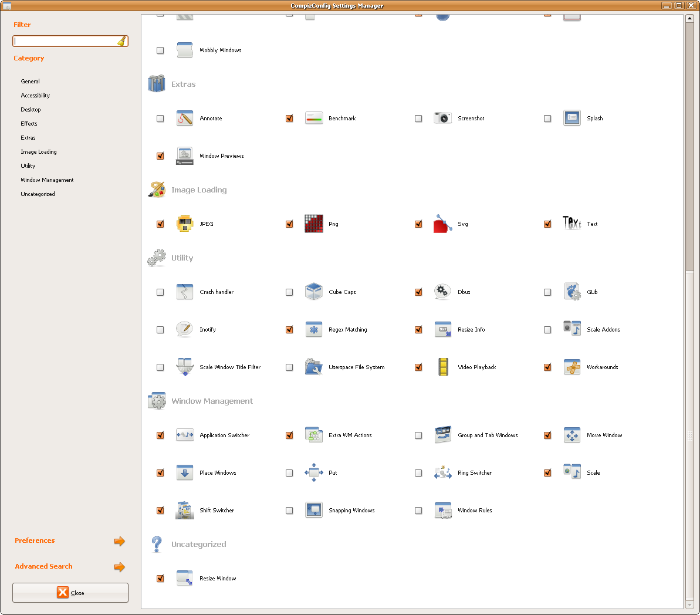Screen dimensions: 700x615
Task: Open the Annotate plugin icon
Action: pyautogui.click(x=184, y=119)
